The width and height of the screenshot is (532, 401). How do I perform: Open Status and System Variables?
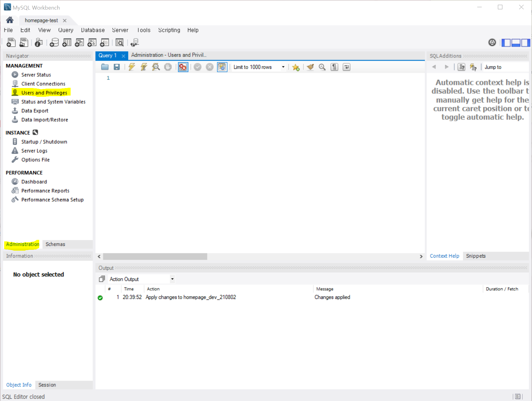pos(53,102)
